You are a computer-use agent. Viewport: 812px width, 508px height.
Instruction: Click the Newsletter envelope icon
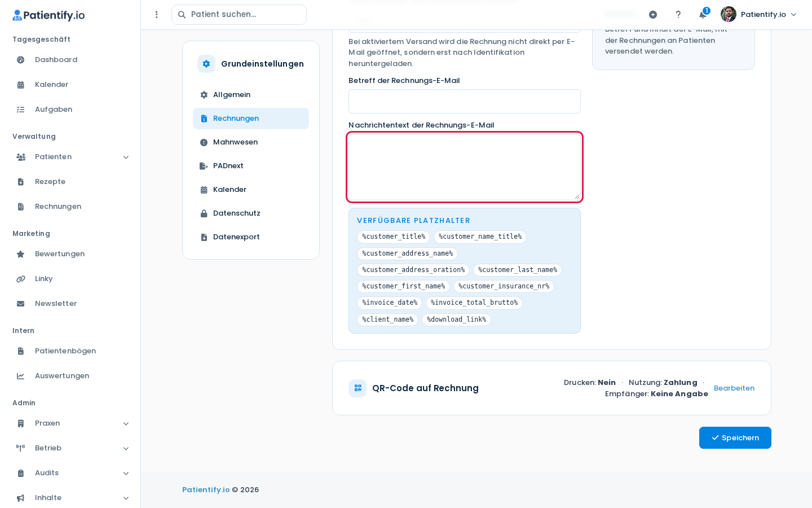point(21,304)
